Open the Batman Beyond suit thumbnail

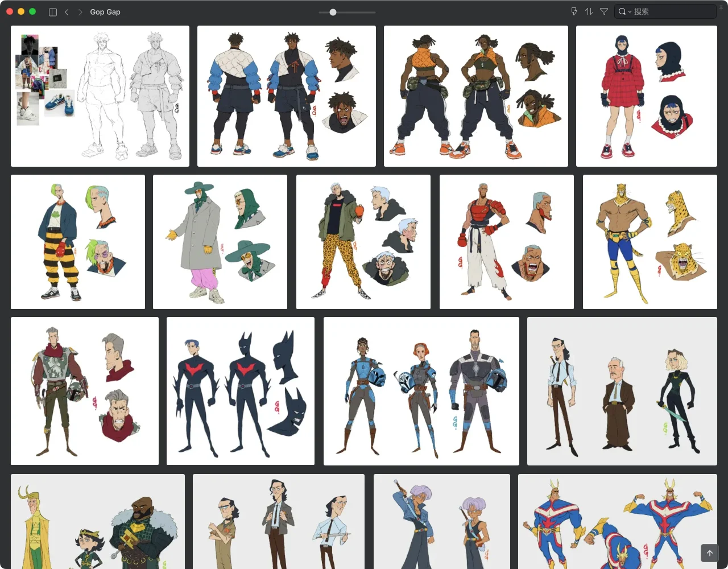click(x=241, y=391)
